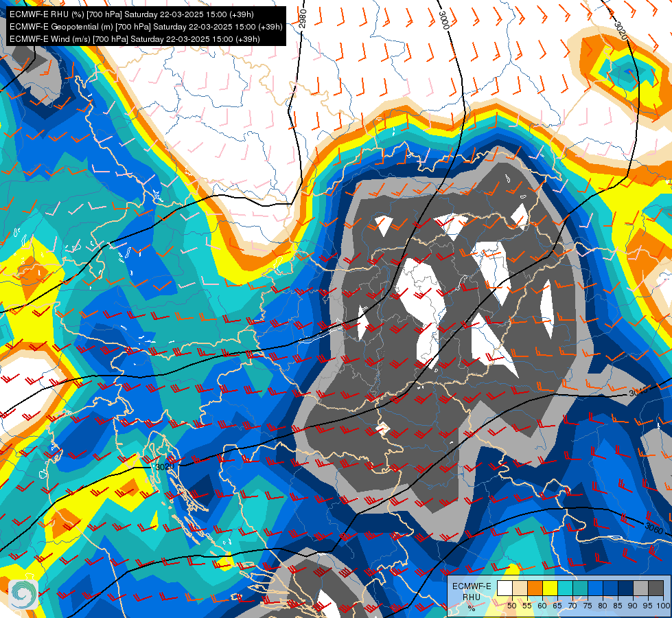Click the ECMWF-E Wind header line
672x618 pixels.
[135, 39]
